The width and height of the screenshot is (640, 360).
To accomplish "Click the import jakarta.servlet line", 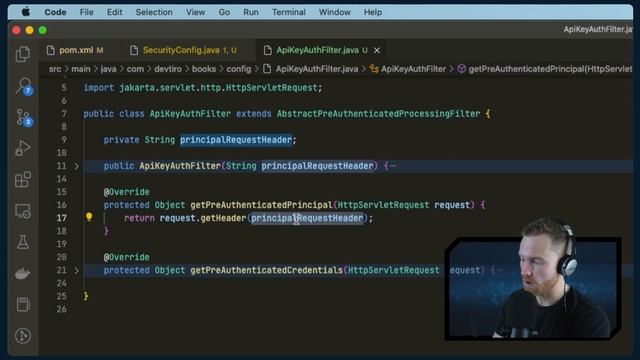I will point(203,88).
